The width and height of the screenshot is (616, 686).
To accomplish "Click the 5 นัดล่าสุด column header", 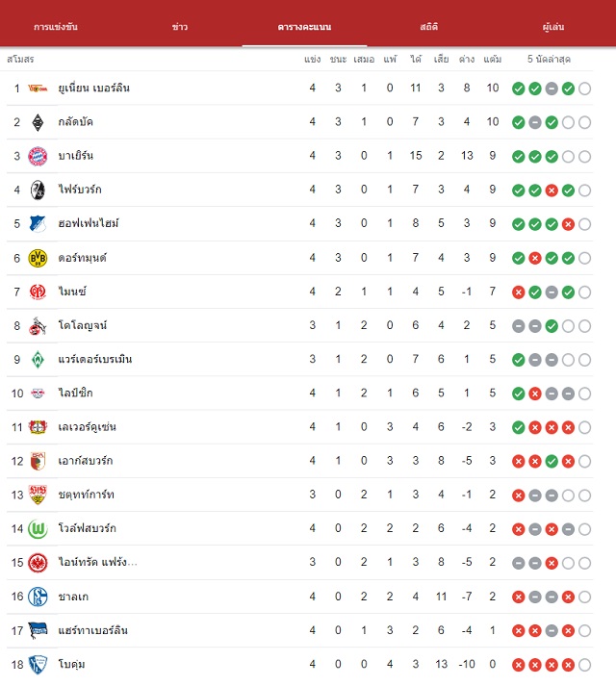I will point(549,59).
